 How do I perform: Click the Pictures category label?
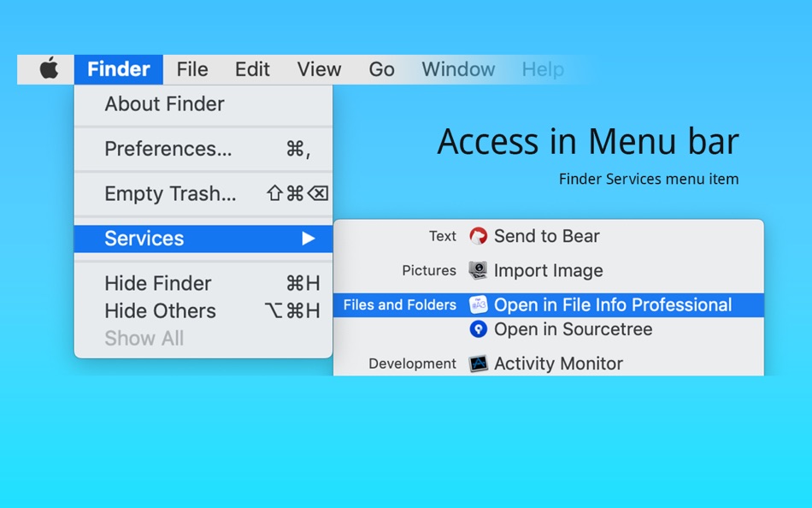click(429, 270)
